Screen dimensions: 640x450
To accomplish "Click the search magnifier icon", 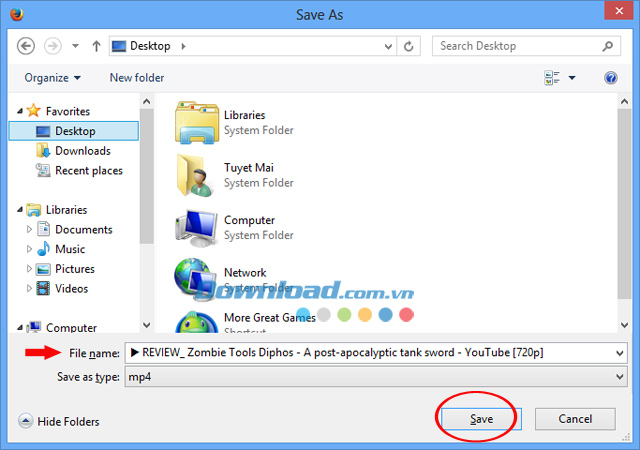I will 607,46.
